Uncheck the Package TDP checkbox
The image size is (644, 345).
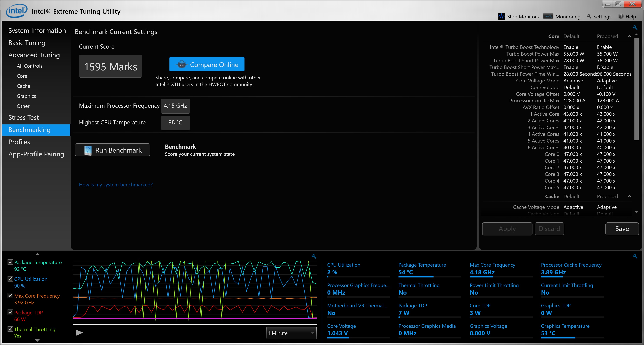click(10, 312)
